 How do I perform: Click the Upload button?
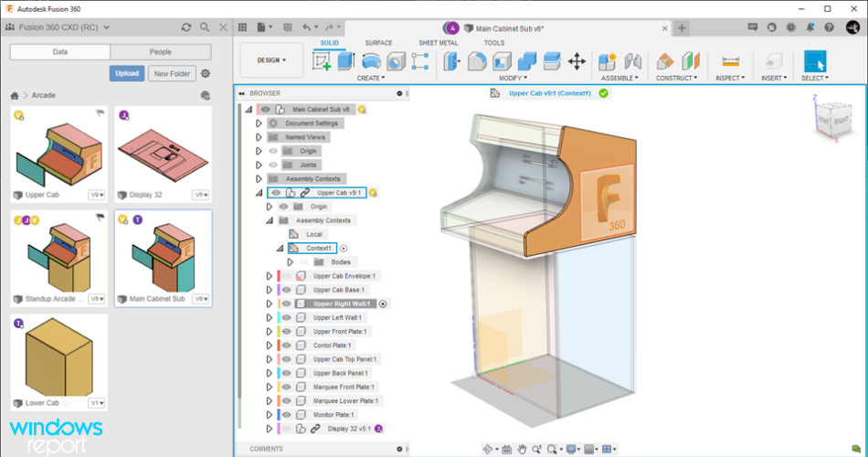coord(127,73)
